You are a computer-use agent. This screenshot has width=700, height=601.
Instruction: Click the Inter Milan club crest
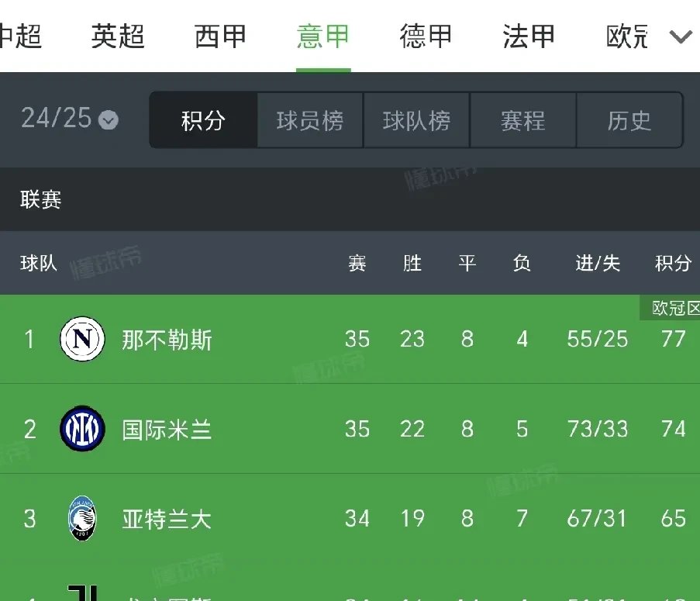[81, 429]
